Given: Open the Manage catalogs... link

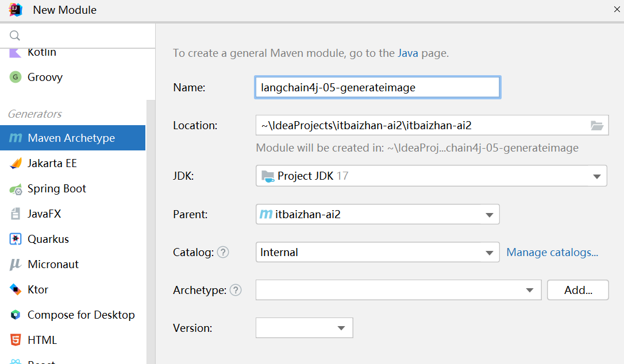Looking at the screenshot, I should [552, 252].
